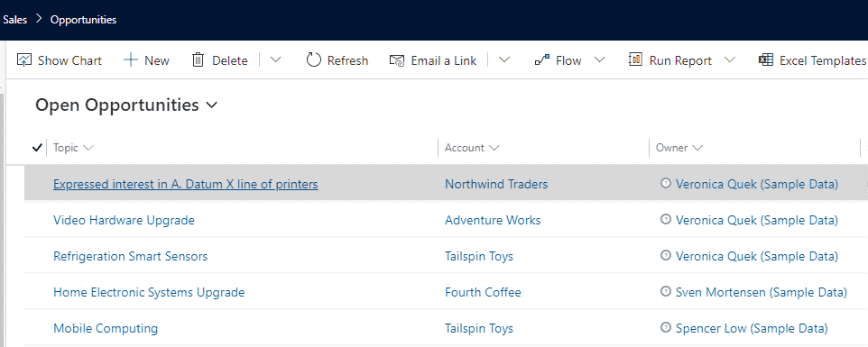Open the Account column header menu
Screen dimensions: 868x347
(472, 148)
